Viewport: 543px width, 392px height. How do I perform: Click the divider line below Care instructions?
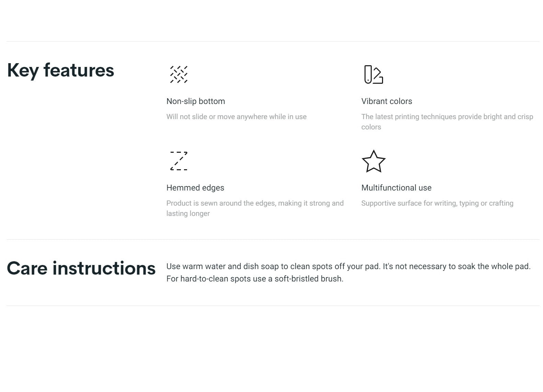coord(273,305)
